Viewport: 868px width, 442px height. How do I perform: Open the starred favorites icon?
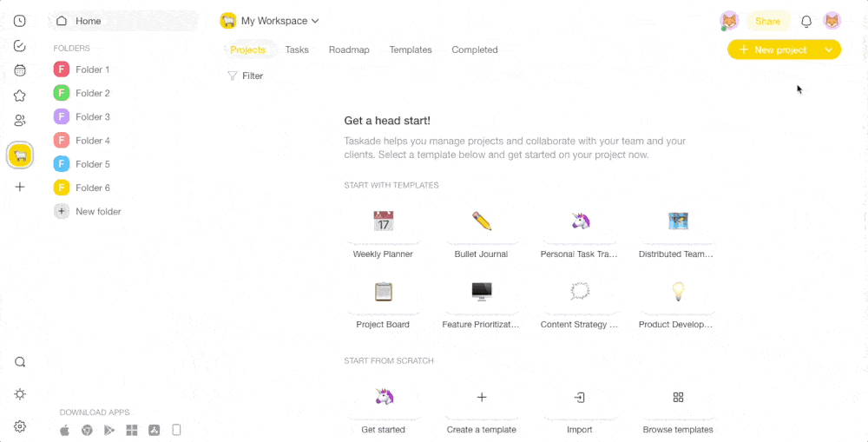click(x=20, y=96)
